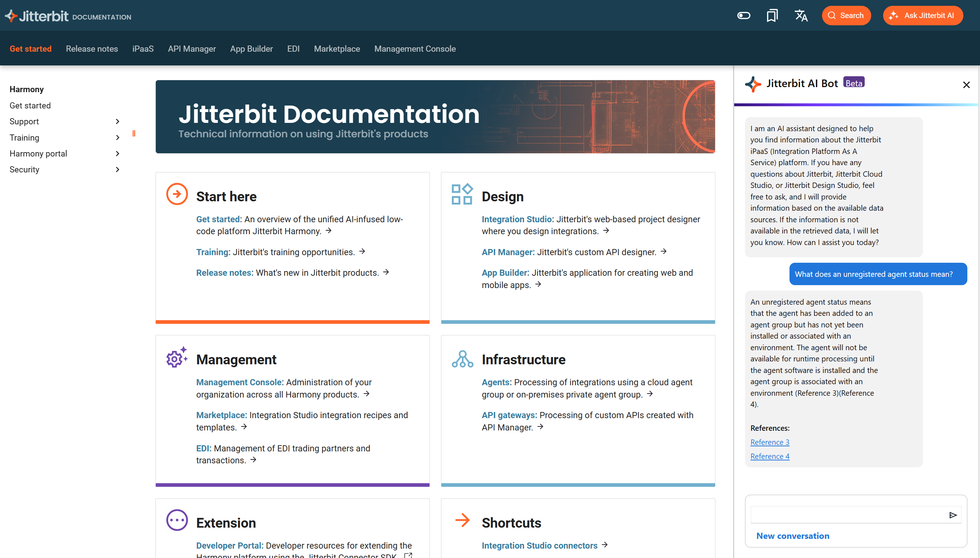
Task: Click the Infrastructure nodes icon
Action: pos(462,359)
